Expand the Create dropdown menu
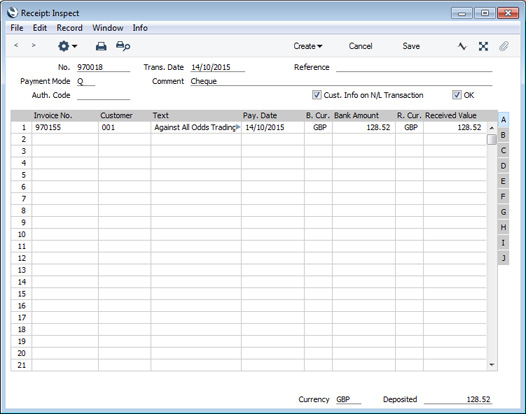Screen dimensions: 526x414 pyautogui.click(x=308, y=46)
